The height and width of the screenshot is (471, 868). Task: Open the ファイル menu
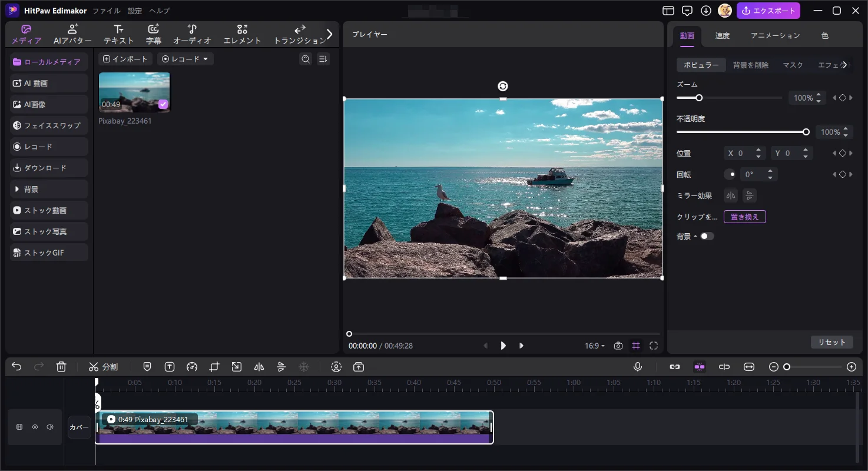click(x=107, y=11)
